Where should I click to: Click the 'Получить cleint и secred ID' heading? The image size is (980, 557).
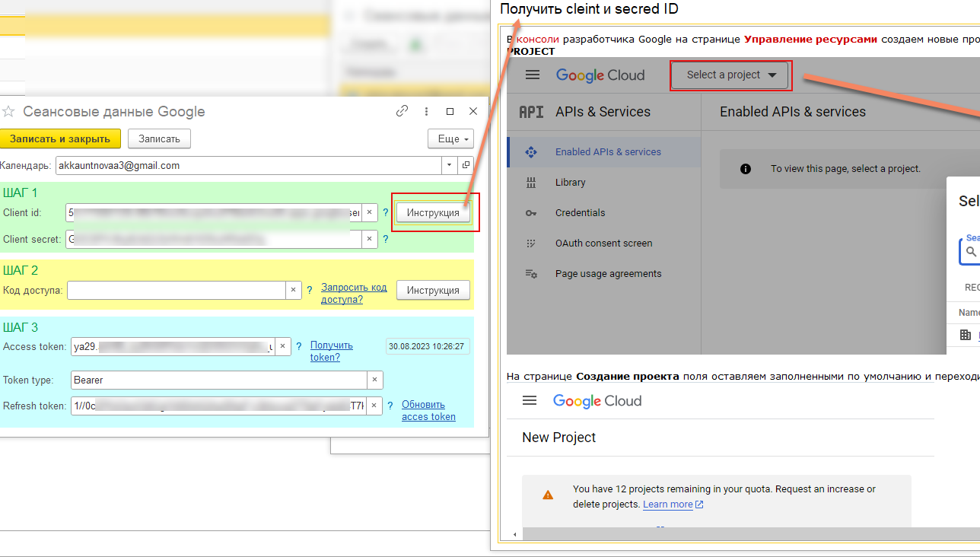(589, 9)
